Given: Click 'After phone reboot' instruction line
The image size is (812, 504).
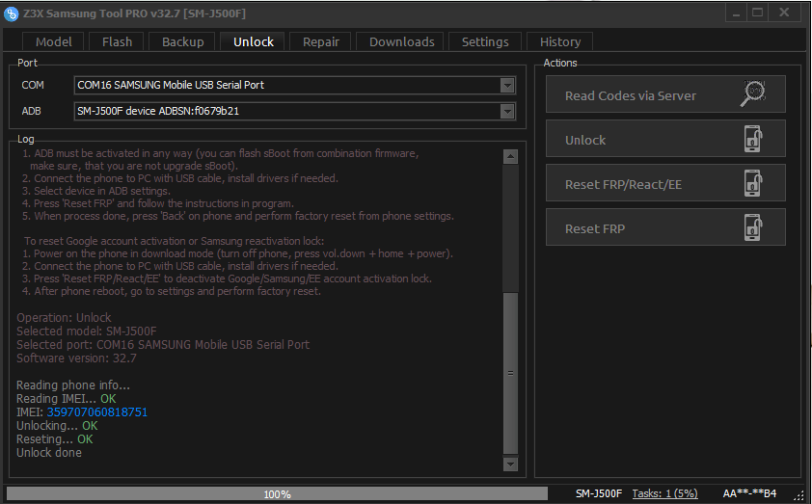Looking at the screenshot, I should click(x=172, y=291).
